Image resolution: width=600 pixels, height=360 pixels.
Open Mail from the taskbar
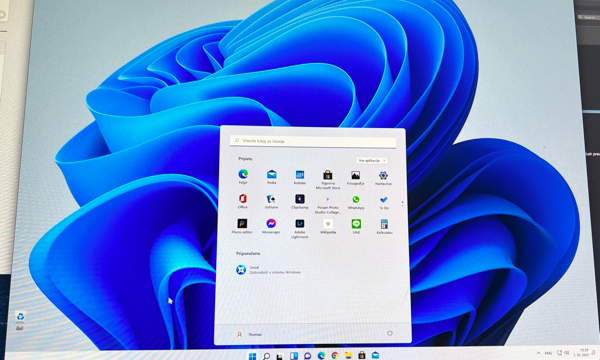pyautogui.click(x=375, y=356)
